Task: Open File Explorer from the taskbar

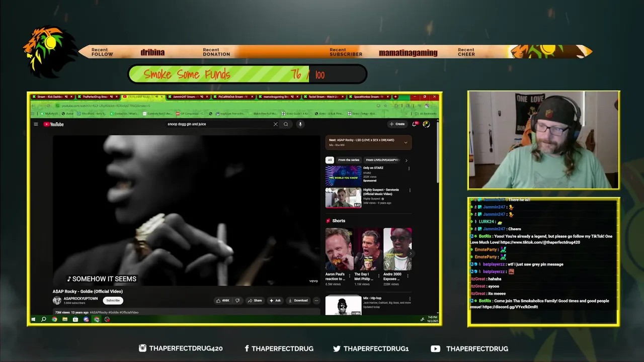Action: 65,319
